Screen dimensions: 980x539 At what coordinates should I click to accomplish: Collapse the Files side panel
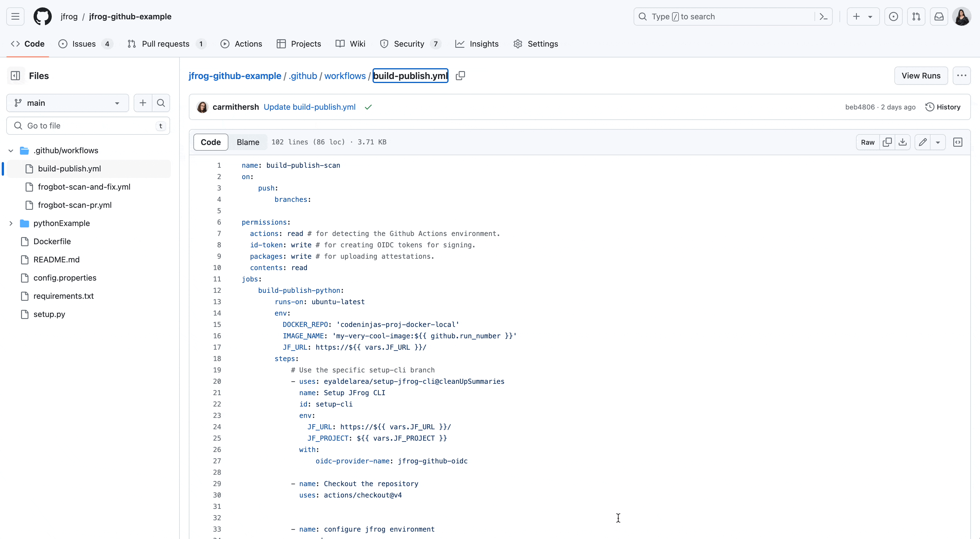(x=15, y=76)
